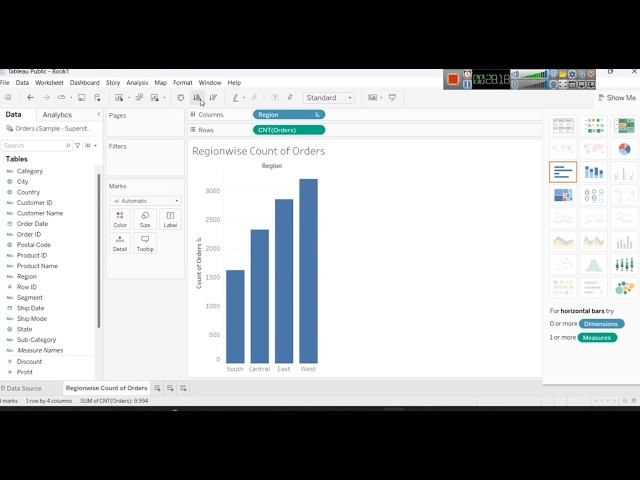The width and height of the screenshot is (640, 480).
Task: Click the Show/Hide Cards toolbar icon
Action: pyautogui.click(x=372, y=98)
